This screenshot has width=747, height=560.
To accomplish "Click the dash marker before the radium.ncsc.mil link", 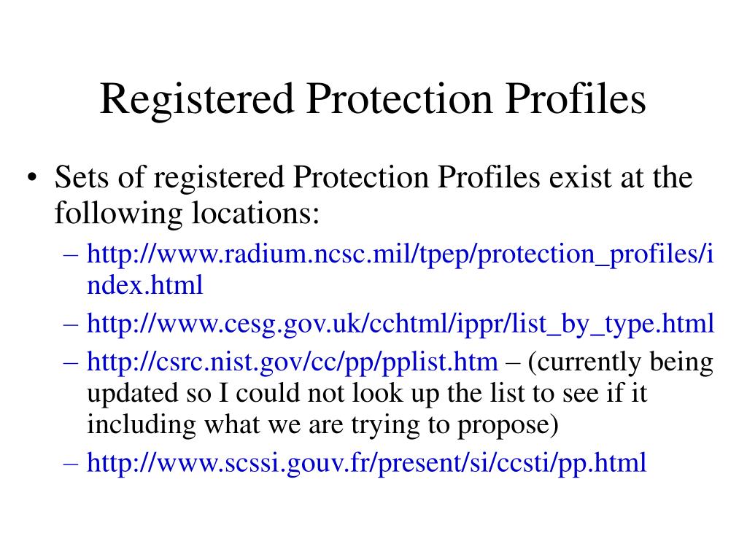I will click(x=71, y=254).
